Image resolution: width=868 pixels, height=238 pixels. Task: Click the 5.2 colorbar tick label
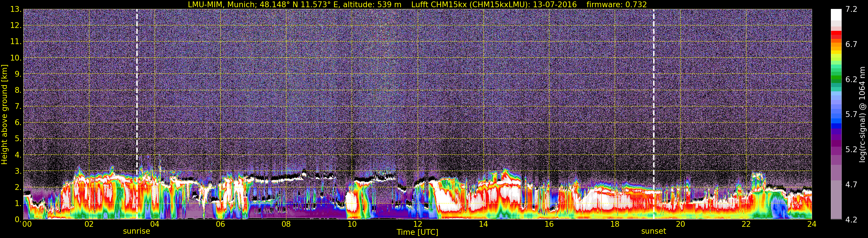pyautogui.click(x=851, y=150)
